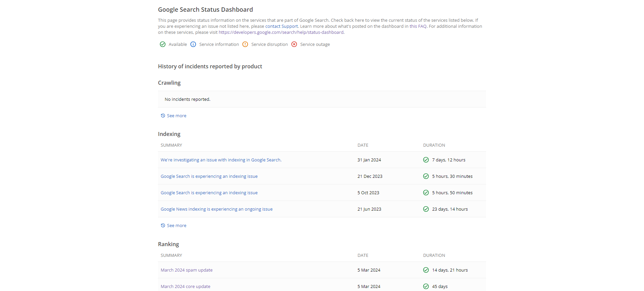Open the 5 Oct 2023 indexing issue
Image resolution: width=644 pixels, height=291 pixels.
[x=209, y=193]
